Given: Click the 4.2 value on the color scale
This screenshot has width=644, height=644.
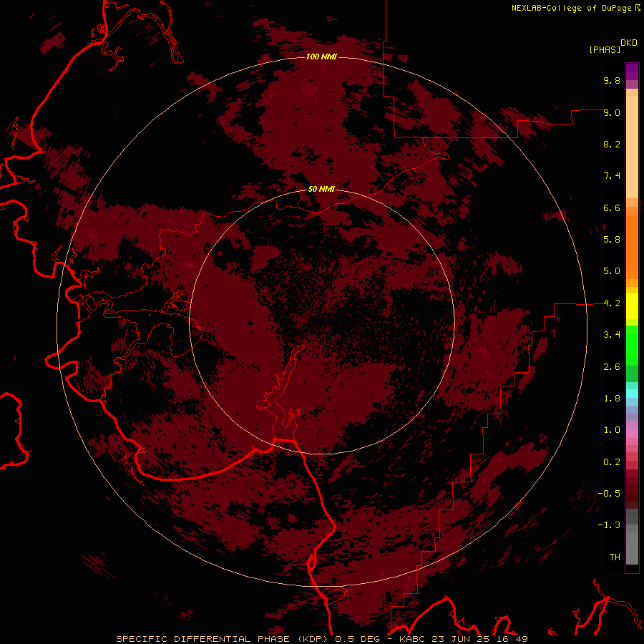Looking at the screenshot, I should 612,303.
